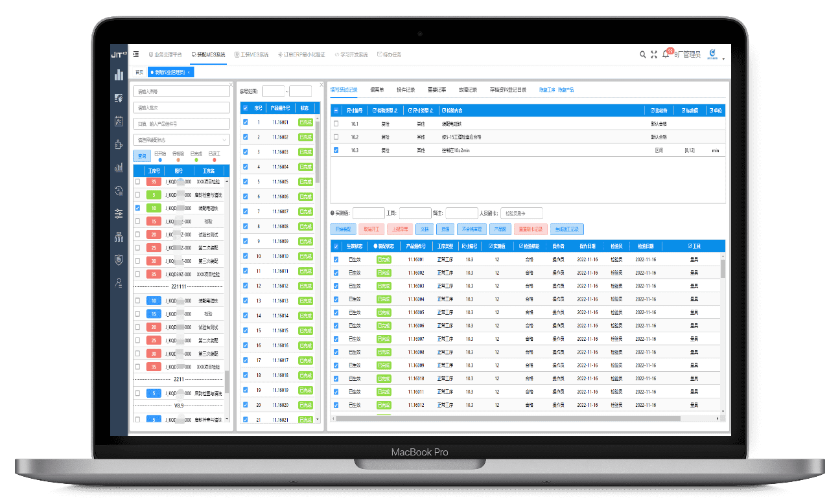Open the organization hierarchy icon in sidebar

[x=119, y=236]
